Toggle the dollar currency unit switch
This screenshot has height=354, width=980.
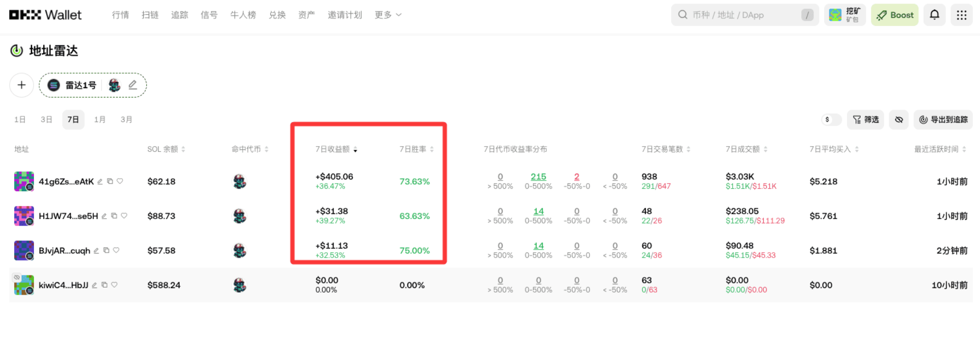pos(831,120)
